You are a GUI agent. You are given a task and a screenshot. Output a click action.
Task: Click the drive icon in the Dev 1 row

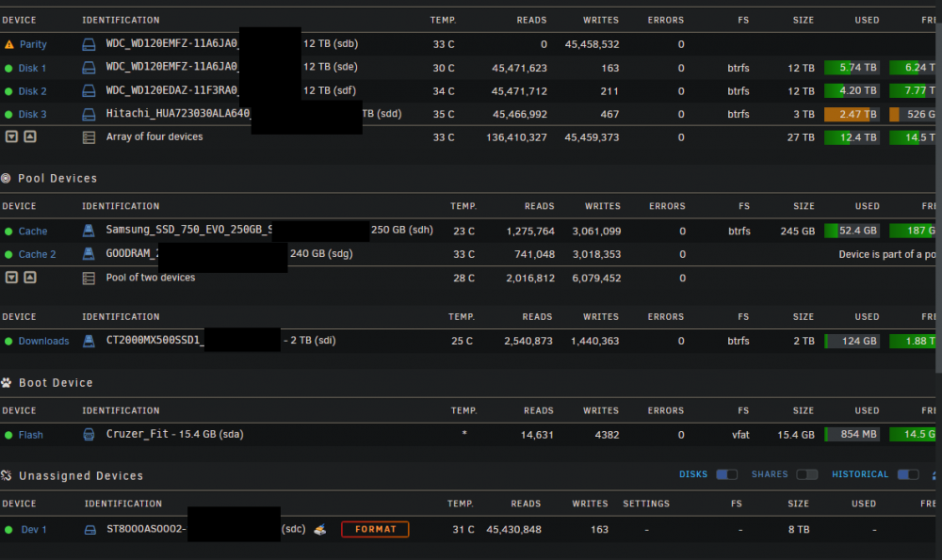click(90, 529)
